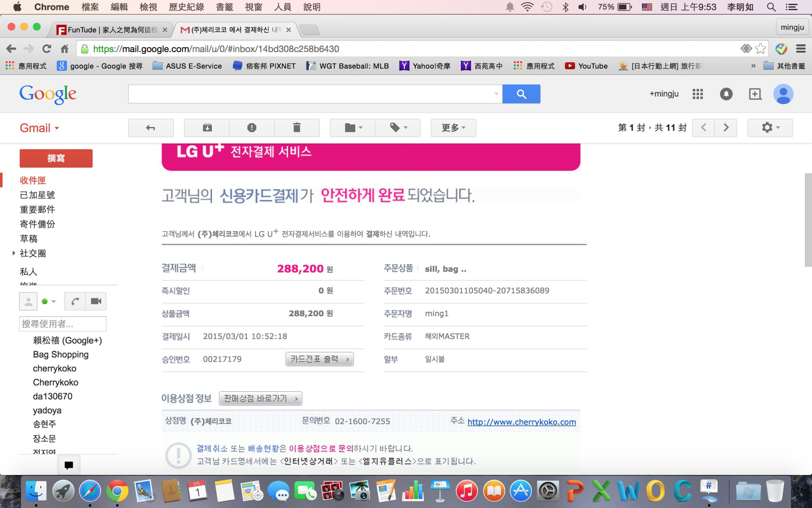Expand the 社交圈 category triangle
This screenshot has height=508, width=812.
click(14, 253)
